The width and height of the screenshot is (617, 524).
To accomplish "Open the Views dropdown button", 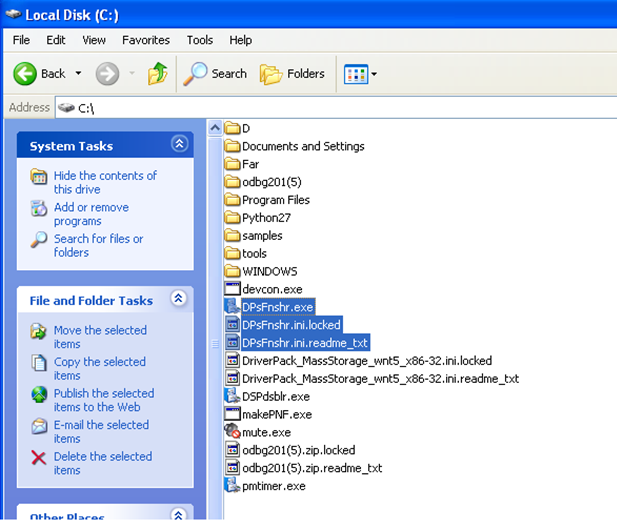I will tap(359, 73).
